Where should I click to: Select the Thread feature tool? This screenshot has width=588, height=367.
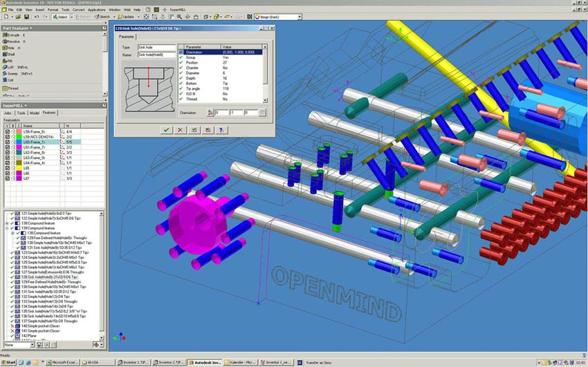pyautogui.click(x=10, y=88)
